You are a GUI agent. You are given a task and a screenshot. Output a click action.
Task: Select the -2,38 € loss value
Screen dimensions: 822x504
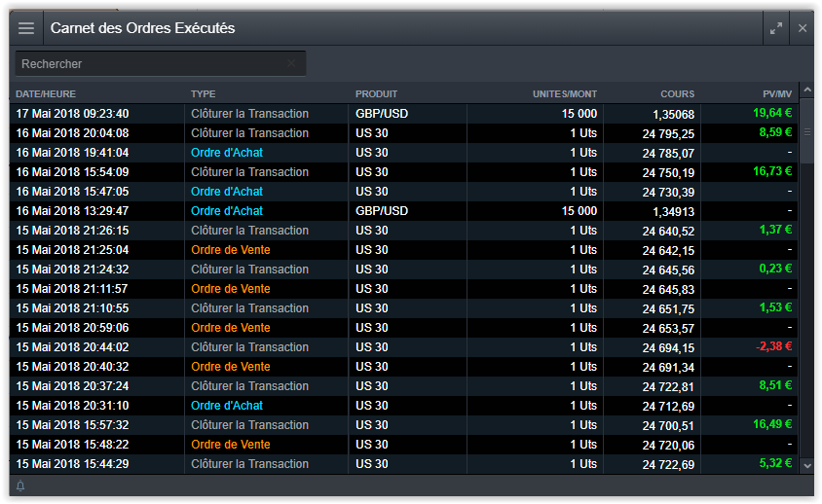773,346
